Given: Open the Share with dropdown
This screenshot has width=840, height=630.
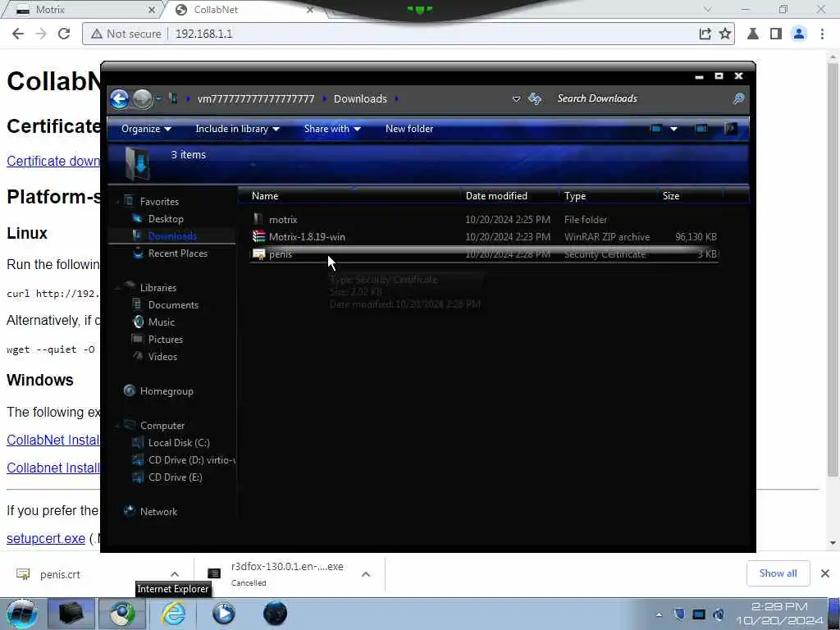Looking at the screenshot, I should tap(332, 129).
